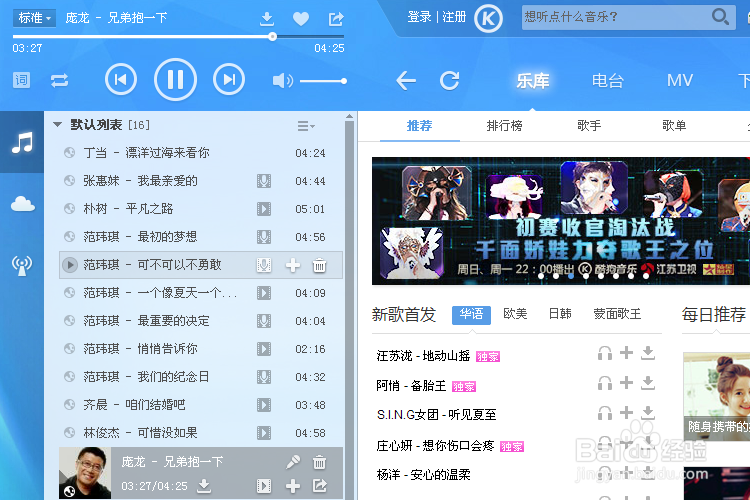Play the 范玮琪 可不可以不勇敢 row
Viewport: 750px width, 500px height.
coord(70,265)
